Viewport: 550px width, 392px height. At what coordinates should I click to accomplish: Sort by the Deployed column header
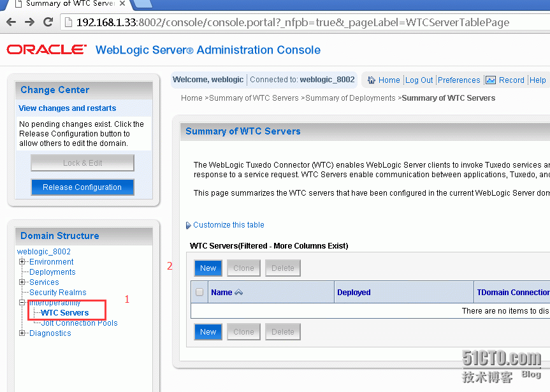tap(354, 292)
